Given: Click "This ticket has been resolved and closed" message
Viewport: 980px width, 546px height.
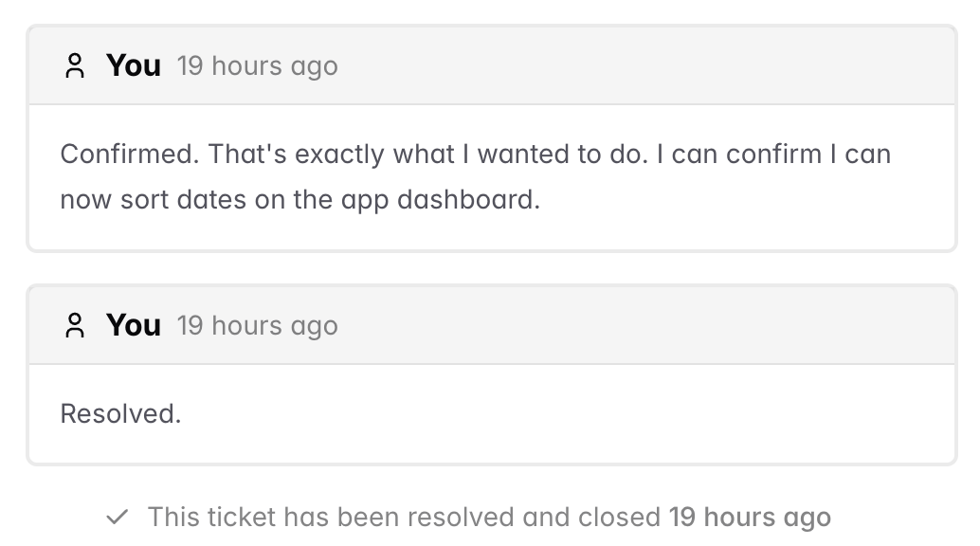Looking at the screenshot, I should coord(405,518).
